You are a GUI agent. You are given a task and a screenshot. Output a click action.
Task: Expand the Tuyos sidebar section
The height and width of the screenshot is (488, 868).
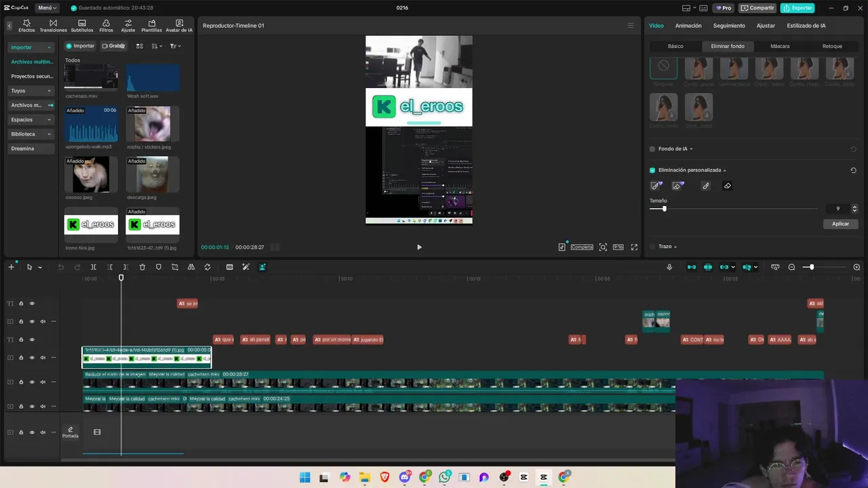tap(48, 91)
